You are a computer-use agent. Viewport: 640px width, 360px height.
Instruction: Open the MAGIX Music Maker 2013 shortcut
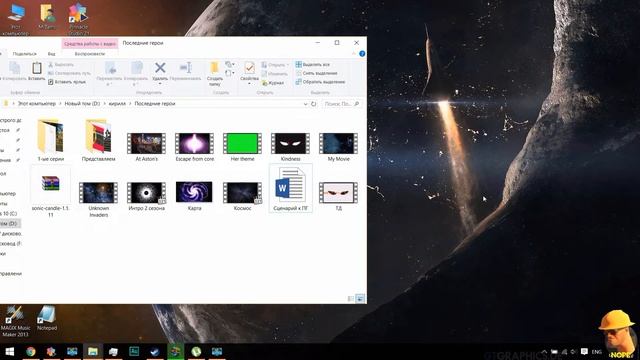[15, 321]
